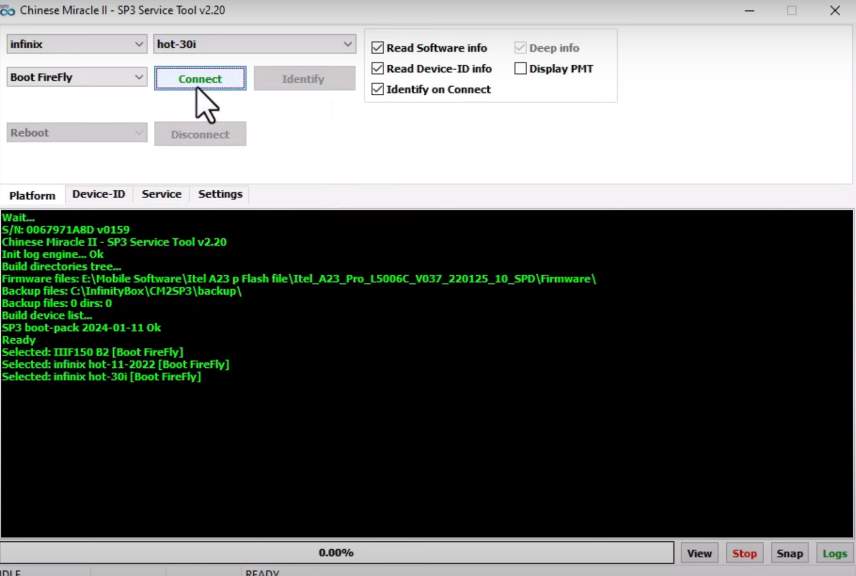Open the Service tab
Screen dimensions: 856x576
click(x=162, y=194)
